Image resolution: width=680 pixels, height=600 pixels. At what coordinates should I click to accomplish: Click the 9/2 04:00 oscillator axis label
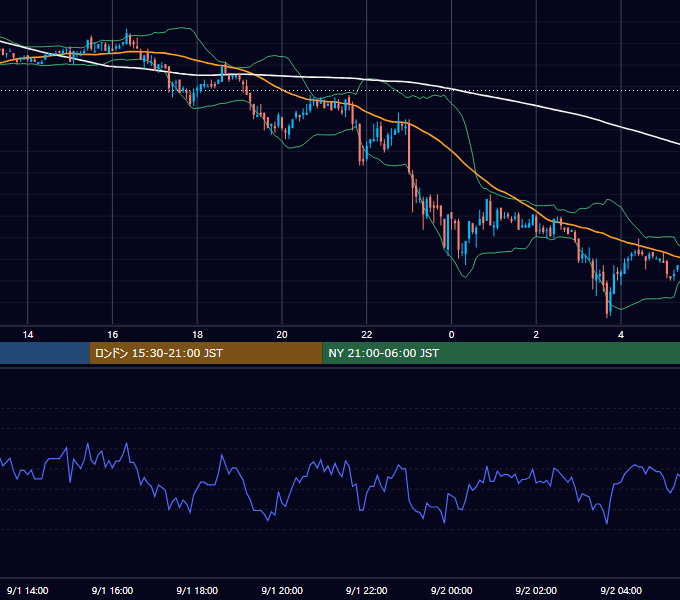coord(621,590)
